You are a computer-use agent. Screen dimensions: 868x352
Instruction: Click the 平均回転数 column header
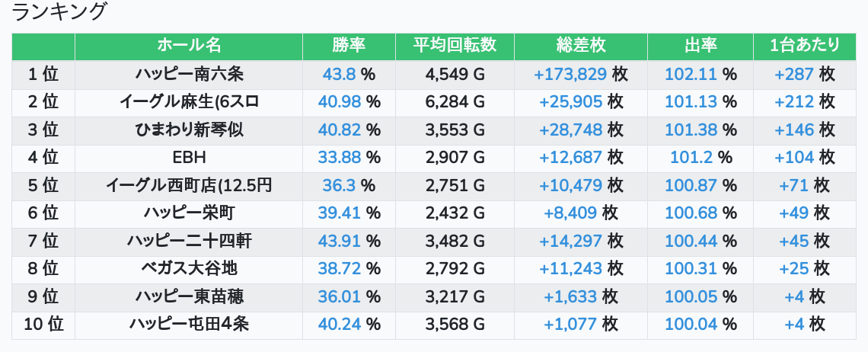(455, 46)
